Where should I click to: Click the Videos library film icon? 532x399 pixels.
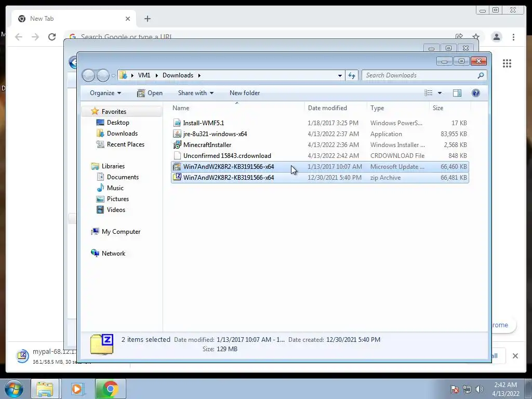(x=100, y=210)
